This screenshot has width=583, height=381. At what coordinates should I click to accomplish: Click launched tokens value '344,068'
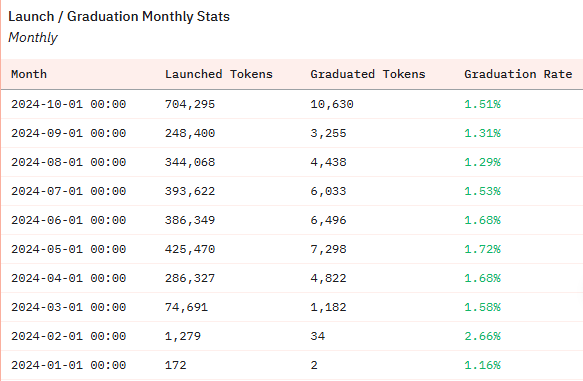click(190, 162)
